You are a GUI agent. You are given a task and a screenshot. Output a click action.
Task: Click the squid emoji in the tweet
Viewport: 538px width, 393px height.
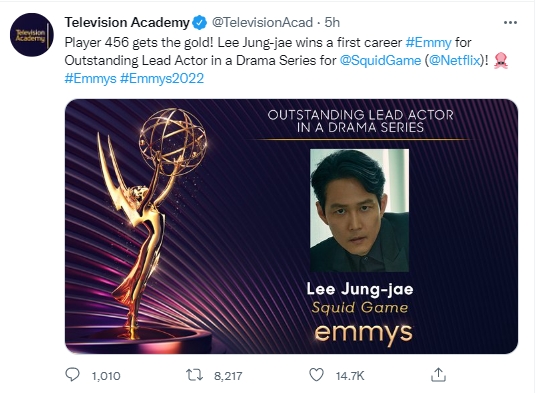point(501,60)
